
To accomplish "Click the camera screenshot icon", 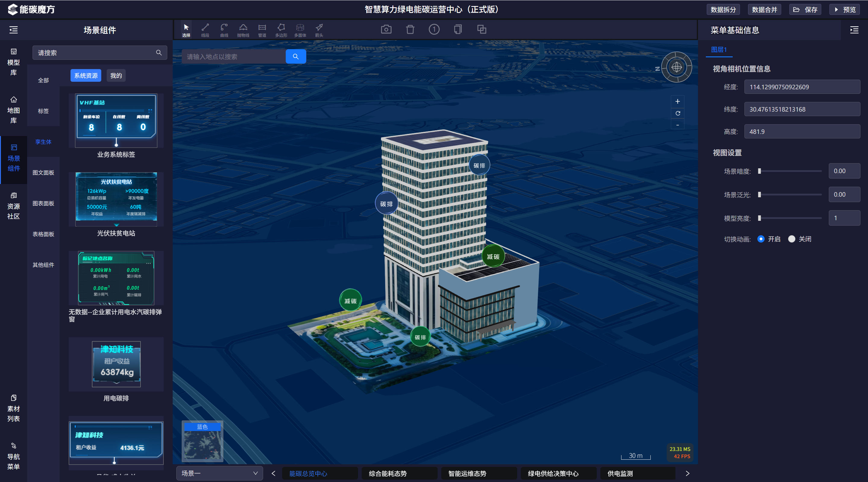I will point(386,29).
